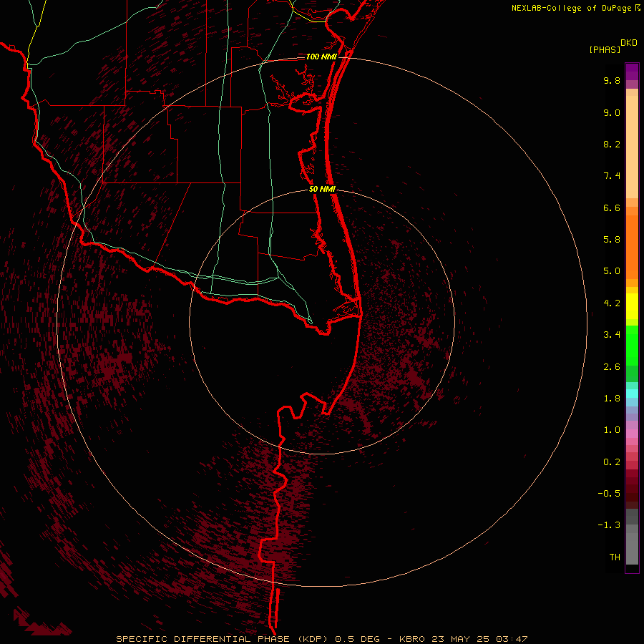Click the gray swatch beside TH
The image size is (644, 644).
click(632, 550)
